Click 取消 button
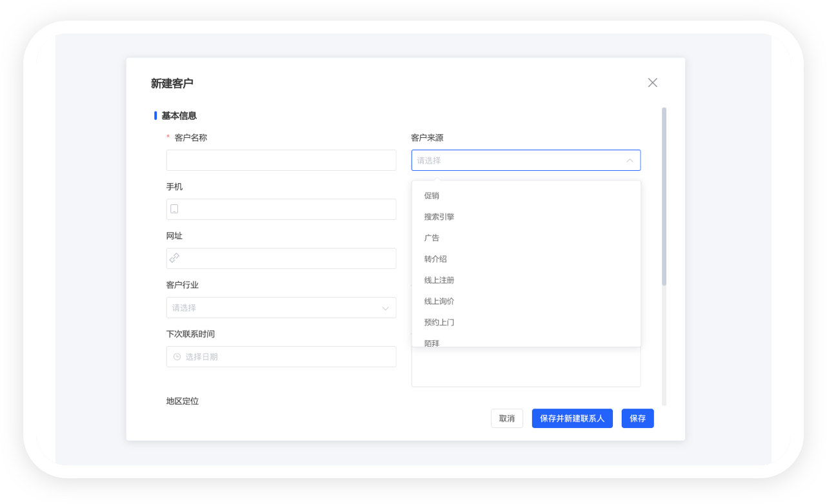The height and width of the screenshot is (504, 827). (x=507, y=418)
